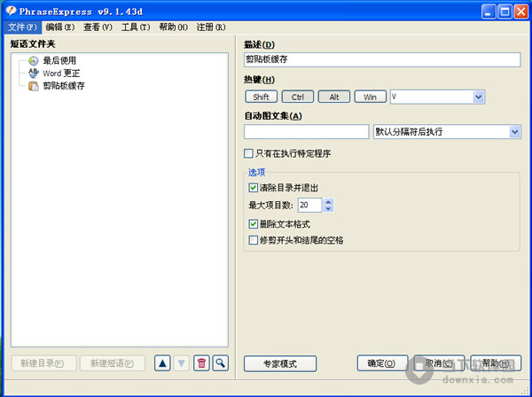This screenshot has width=532, height=397.
Task: Toggle the Alt hotkey modifier
Action: [x=334, y=97]
